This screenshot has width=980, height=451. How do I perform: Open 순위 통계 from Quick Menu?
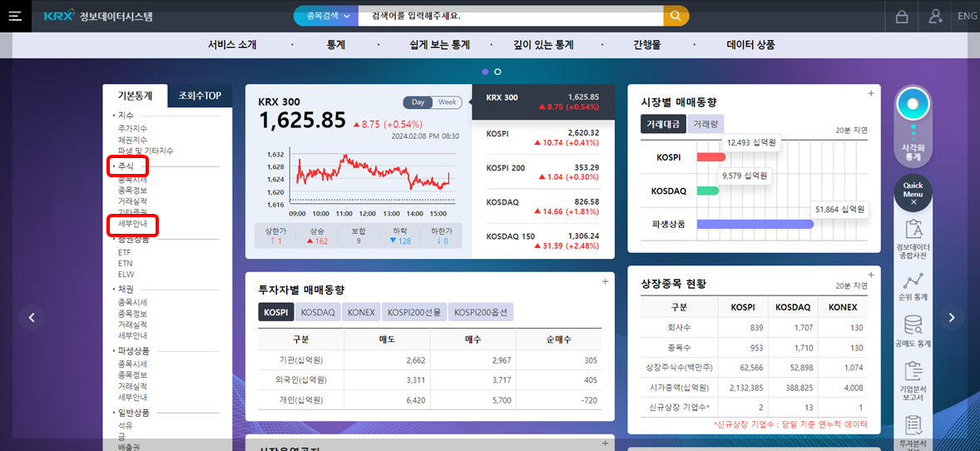(x=913, y=287)
